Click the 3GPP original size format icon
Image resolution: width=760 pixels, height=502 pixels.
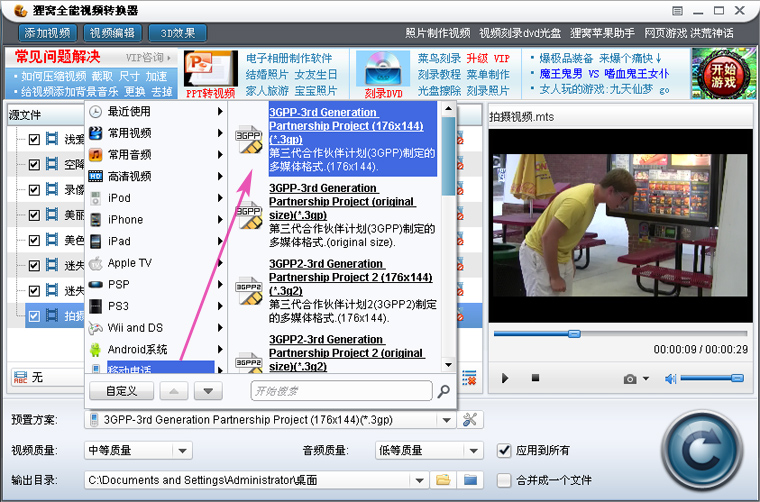(249, 215)
